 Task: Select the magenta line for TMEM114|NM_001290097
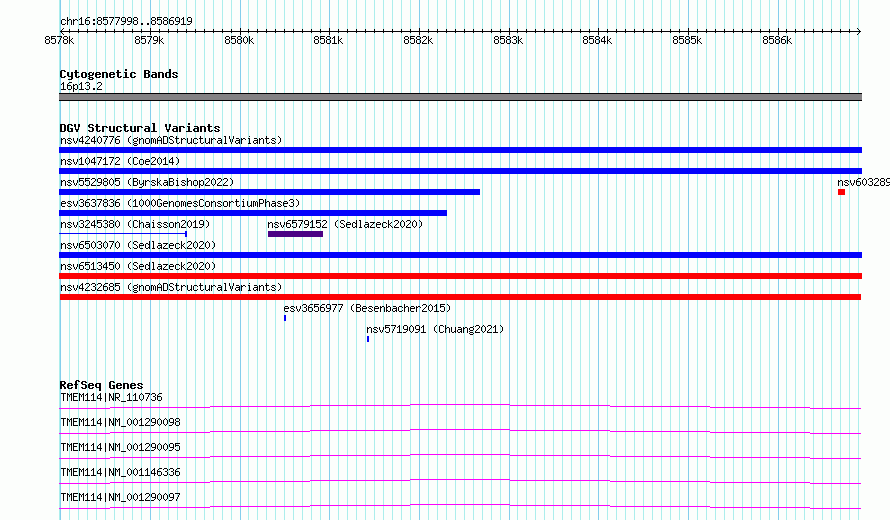[x=460, y=506]
